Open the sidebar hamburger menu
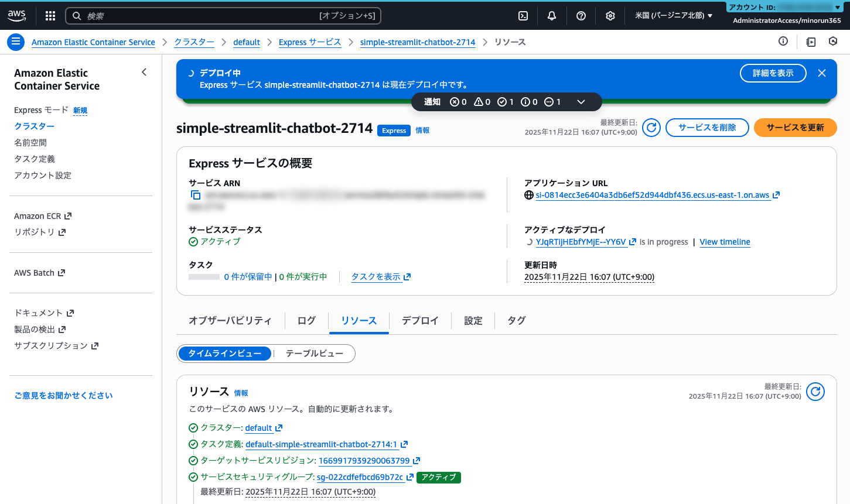Image resolution: width=850 pixels, height=504 pixels. (x=16, y=42)
